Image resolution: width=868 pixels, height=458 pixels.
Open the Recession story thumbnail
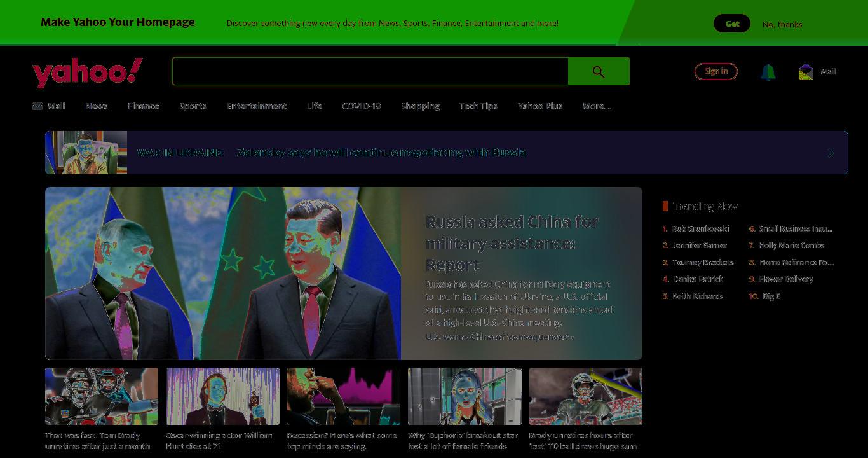tap(344, 396)
